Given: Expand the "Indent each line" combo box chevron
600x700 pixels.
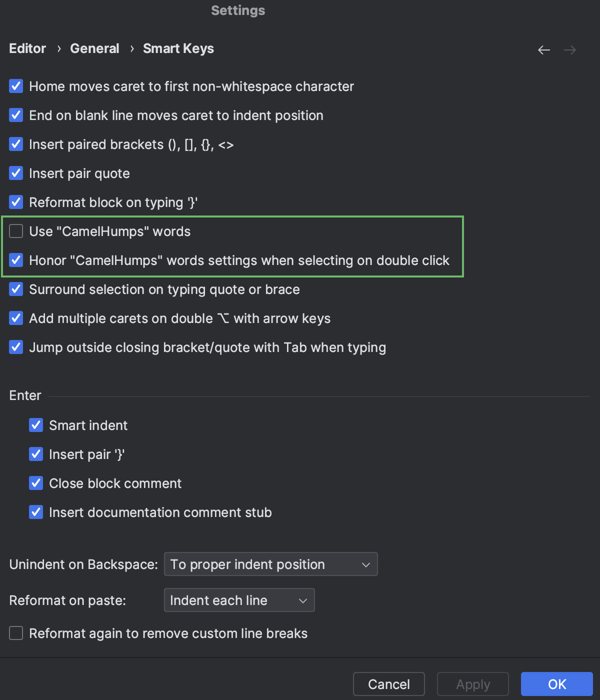Looking at the screenshot, I should point(302,600).
